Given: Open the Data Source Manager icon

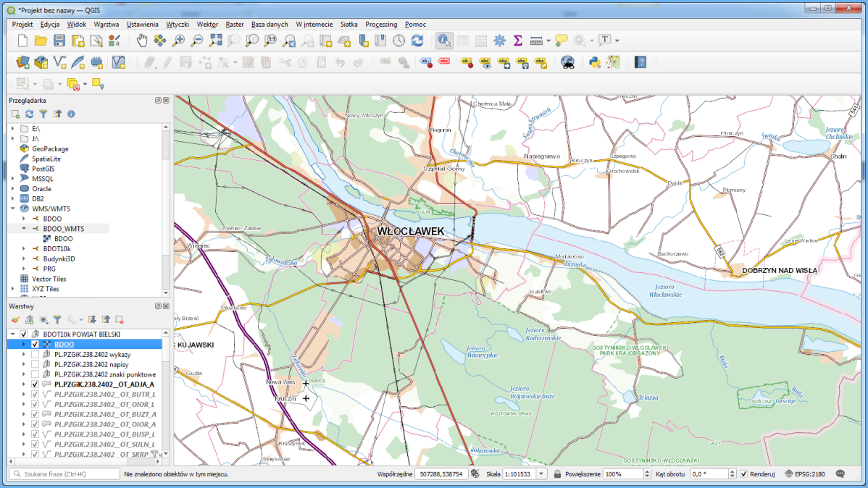Looking at the screenshot, I should click(22, 62).
